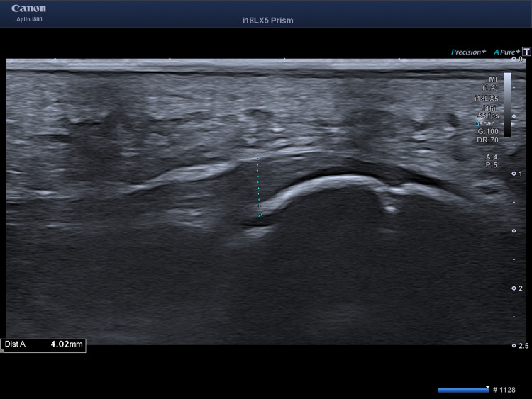Click the Aplio i800 model label
532x399 pixels.
click(x=28, y=19)
